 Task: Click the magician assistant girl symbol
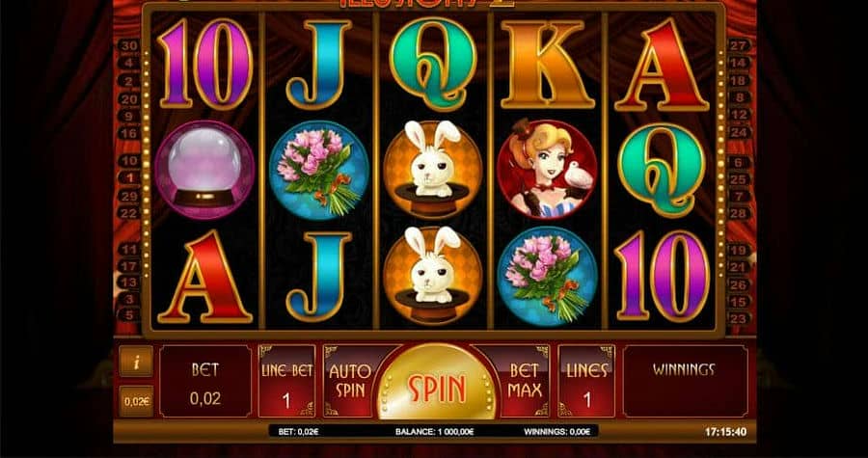coord(547,170)
